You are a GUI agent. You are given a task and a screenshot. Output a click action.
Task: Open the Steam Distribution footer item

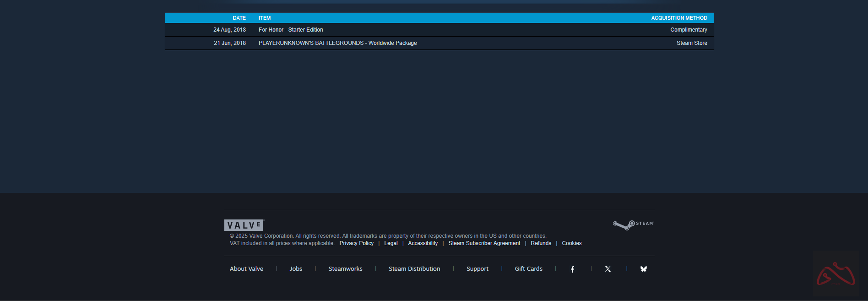pos(414,269)
